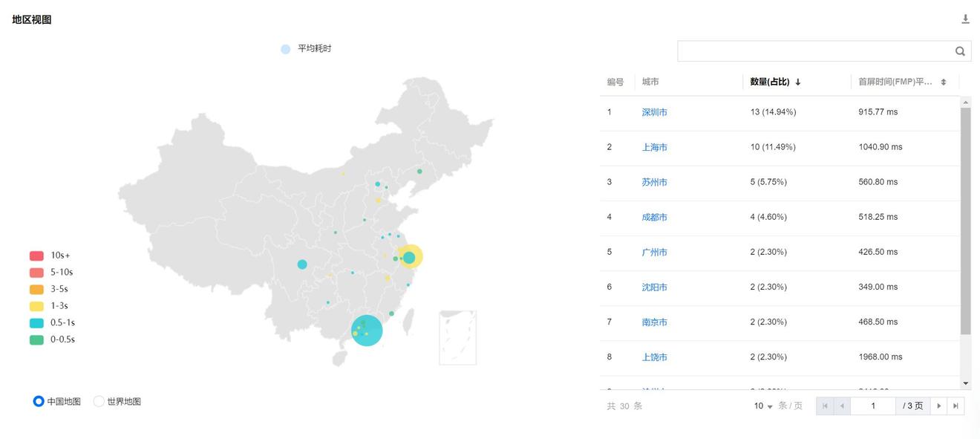Open the 成都市 city link
Viewport: 980px width, 439px height.
(x=654, y=218)
